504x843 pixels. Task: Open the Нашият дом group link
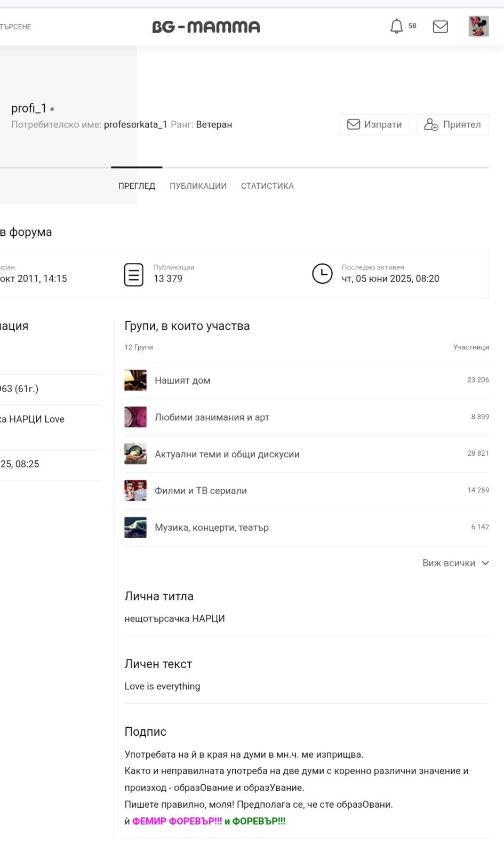(182, 380)
